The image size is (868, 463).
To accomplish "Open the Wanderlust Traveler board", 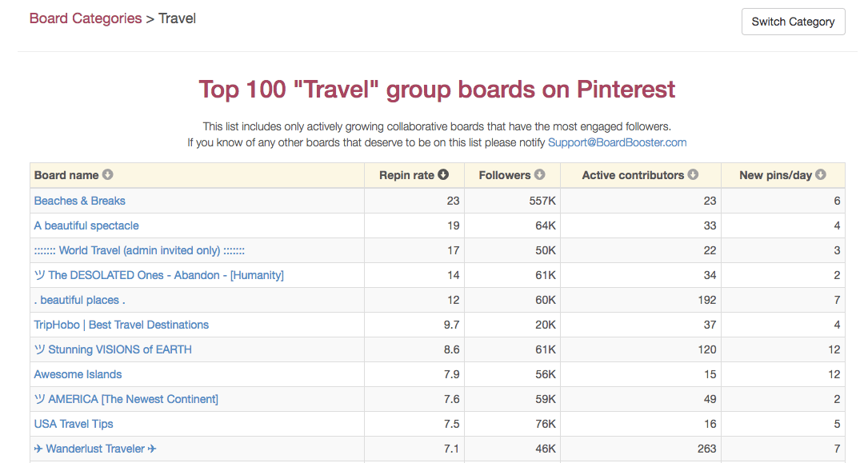I will click(x=95, y=449).
